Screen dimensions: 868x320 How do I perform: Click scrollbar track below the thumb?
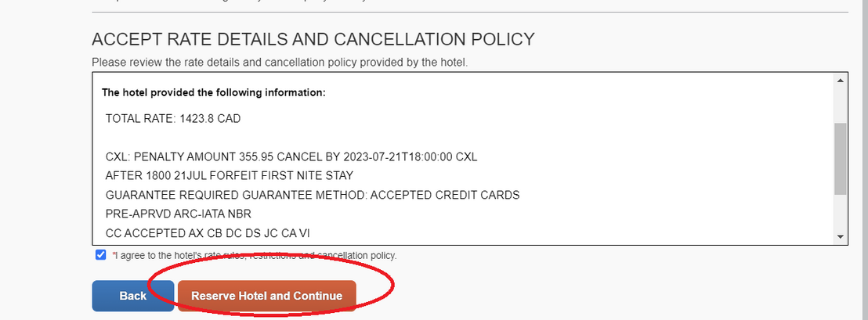(x=841, y=213)
